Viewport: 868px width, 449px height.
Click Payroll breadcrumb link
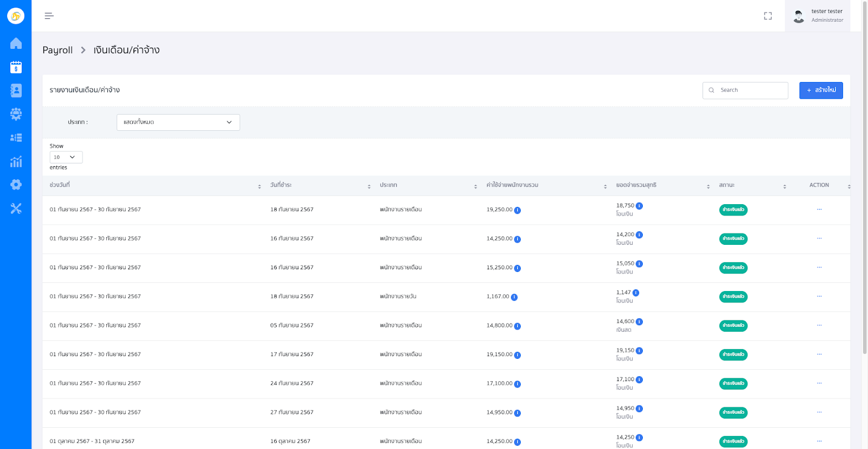pos(58,50)
